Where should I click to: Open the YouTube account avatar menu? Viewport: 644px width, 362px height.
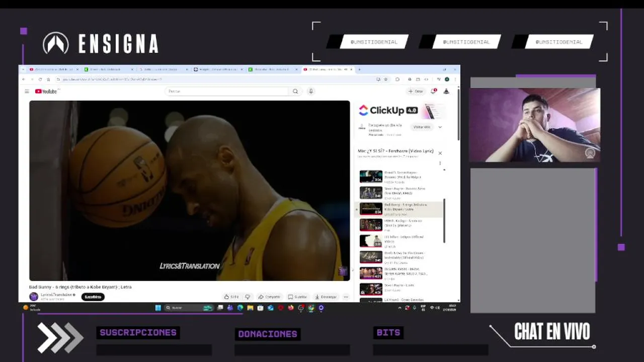pos(446,91)
